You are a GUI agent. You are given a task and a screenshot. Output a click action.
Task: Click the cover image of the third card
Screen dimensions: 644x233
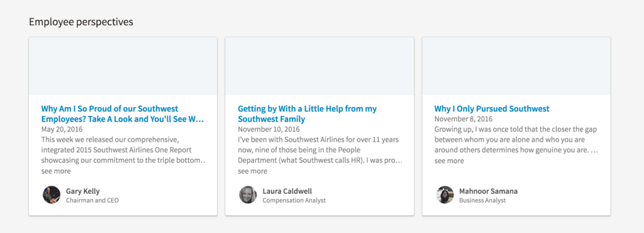coord(516,66)
